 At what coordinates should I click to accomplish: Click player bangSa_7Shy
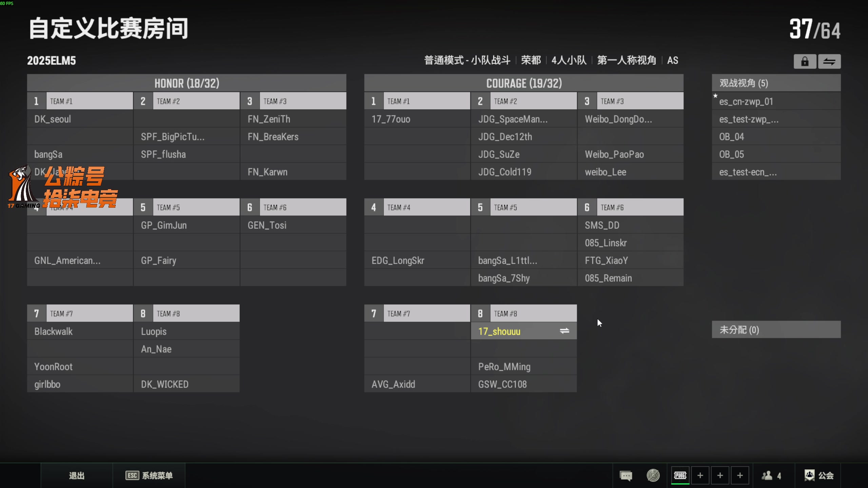point(524,278)
